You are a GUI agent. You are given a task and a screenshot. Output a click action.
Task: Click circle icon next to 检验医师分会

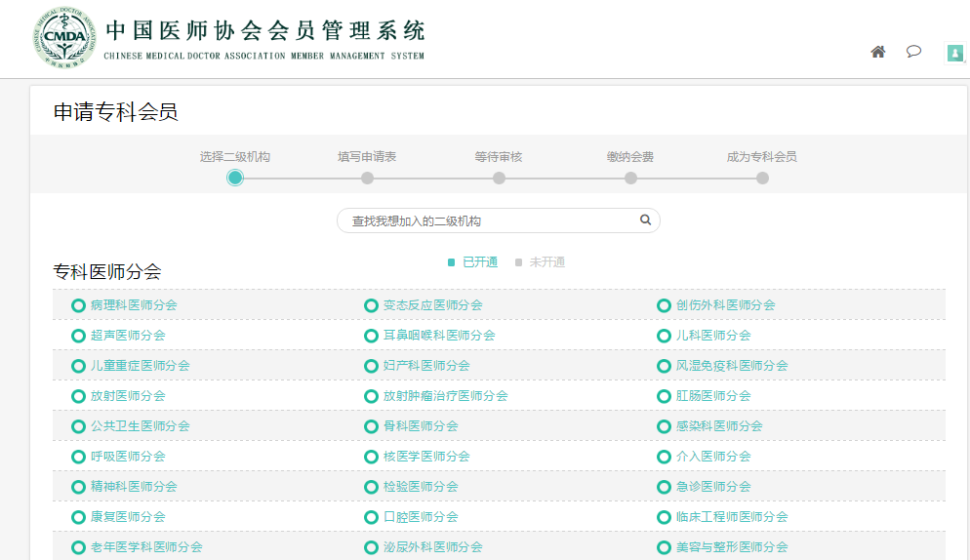[371, 487]
